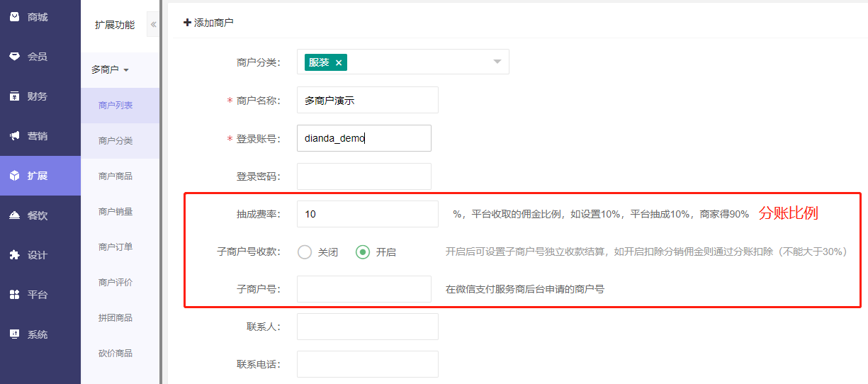The height and width of the screenshot is (384, 868).
Task: Click the 营销 megaphone icon in sidebar
Action: [14, 136]
